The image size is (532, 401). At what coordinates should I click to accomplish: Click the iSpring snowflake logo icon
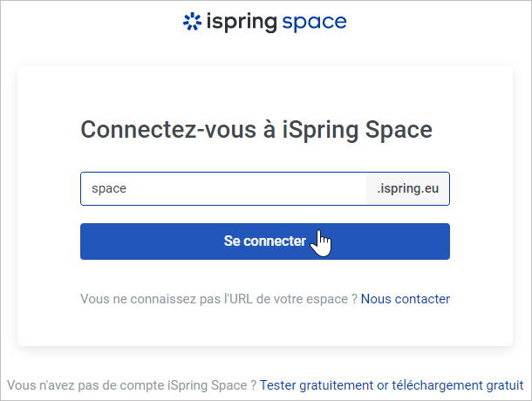(191, 22)
